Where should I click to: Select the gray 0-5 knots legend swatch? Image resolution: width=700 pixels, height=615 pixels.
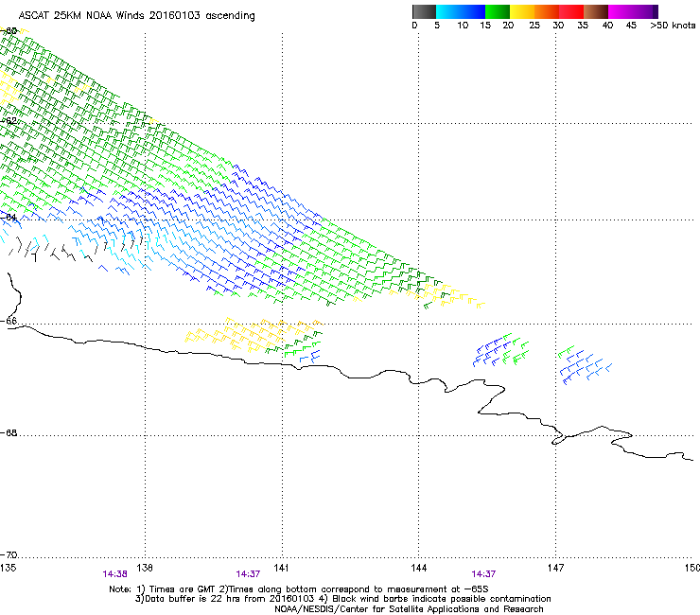[x=424, y=11]
